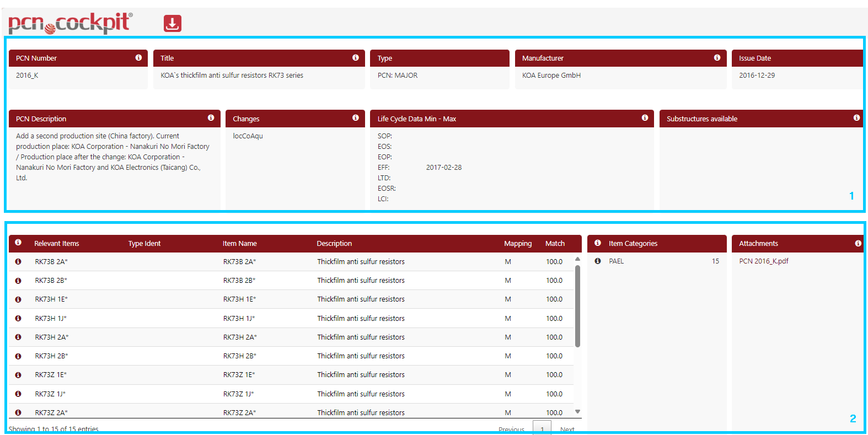Click EFF date 2017-02-28
This screenshot has height=435, width=868.
(444, 167)
